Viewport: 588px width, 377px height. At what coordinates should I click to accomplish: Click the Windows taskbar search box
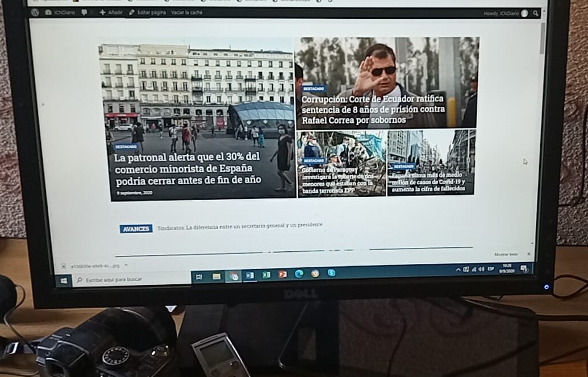(x=131, y=279)
